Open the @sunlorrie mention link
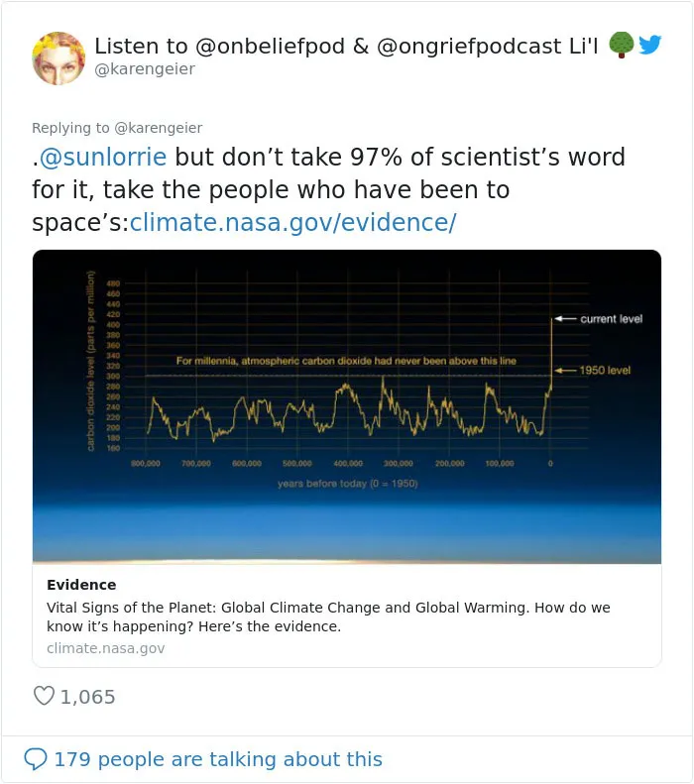This screenshot has height=784, width=694. (x=103, y=157)
